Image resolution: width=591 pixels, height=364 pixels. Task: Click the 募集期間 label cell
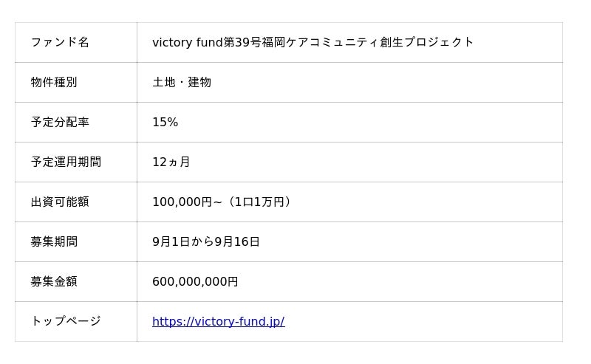54,241
